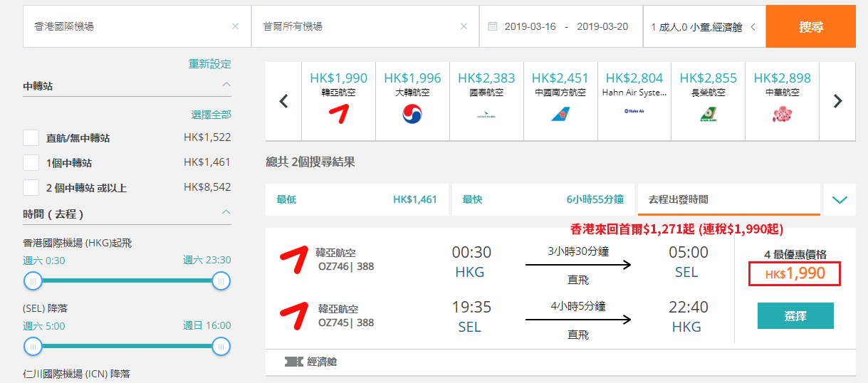Image resolution: width=868 pixels, height=383 pixels.
Task: Check the 2 個中轉站 或以上 option
Action: (x=31, y=188)
